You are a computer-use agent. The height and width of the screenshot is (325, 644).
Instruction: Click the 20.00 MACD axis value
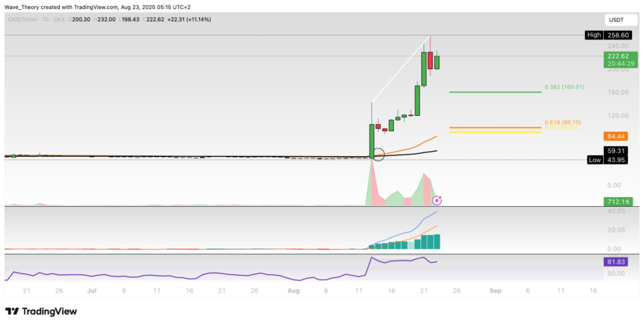[616, 230]
